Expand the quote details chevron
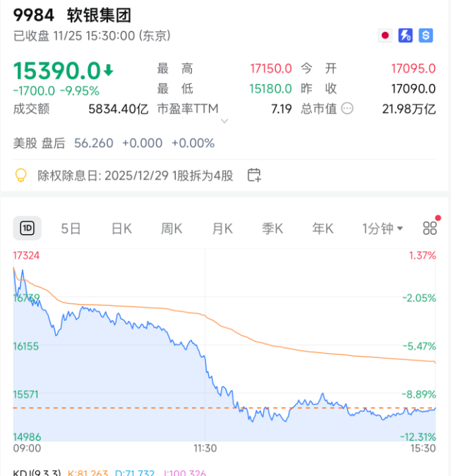 224,121
